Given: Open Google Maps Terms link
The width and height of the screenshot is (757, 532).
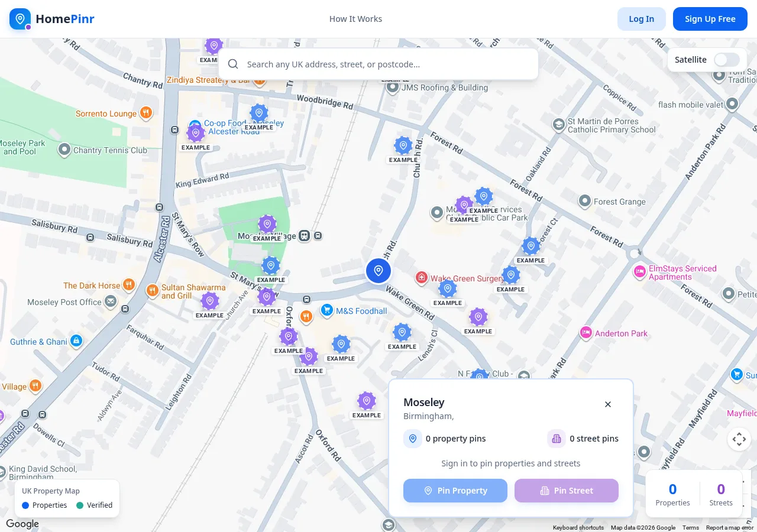Looking at the screenshot, I should [x=691, y=528].
